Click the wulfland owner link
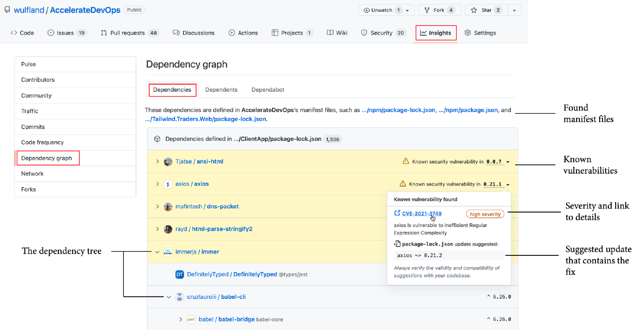 pos(29,10)
